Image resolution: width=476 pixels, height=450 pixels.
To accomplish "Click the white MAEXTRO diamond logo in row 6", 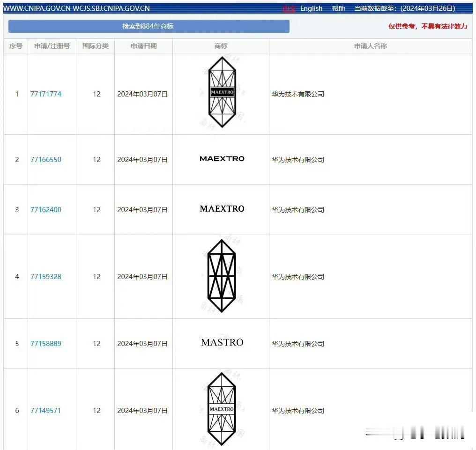I will click(222, 409).
